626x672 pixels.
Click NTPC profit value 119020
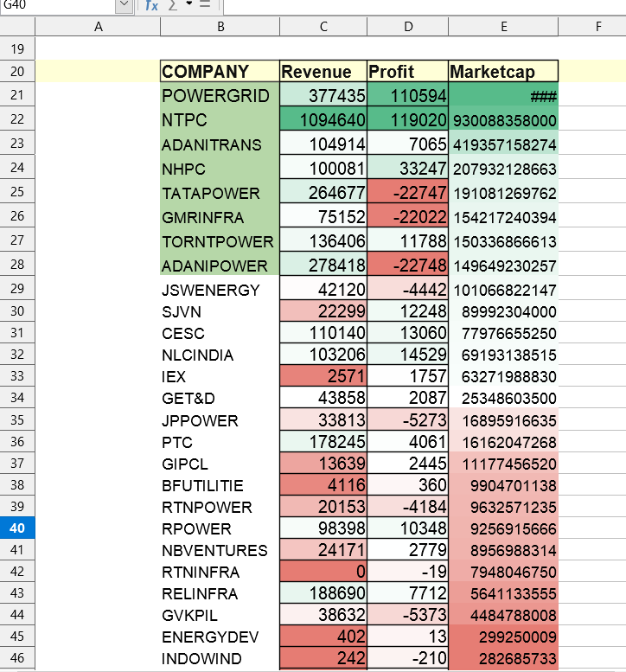407,118
